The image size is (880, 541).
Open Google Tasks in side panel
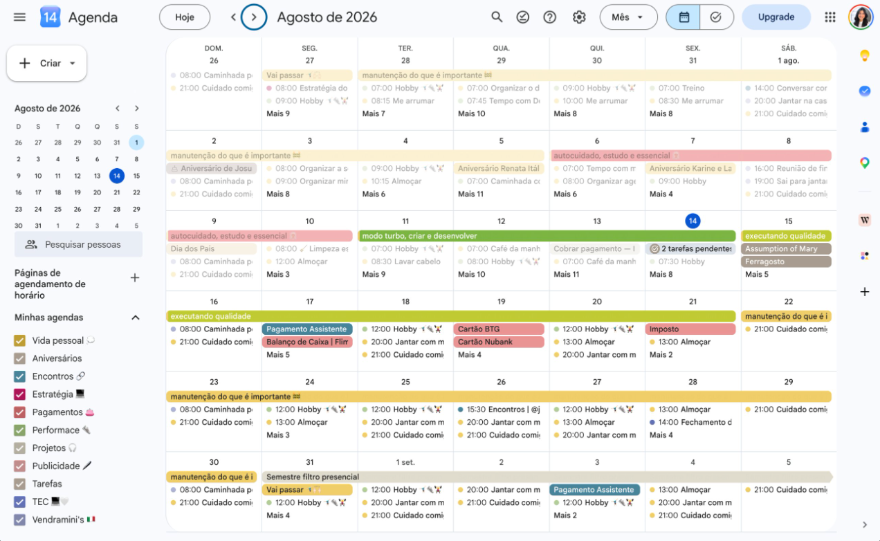pyautogui.click(x=865, y=91)
